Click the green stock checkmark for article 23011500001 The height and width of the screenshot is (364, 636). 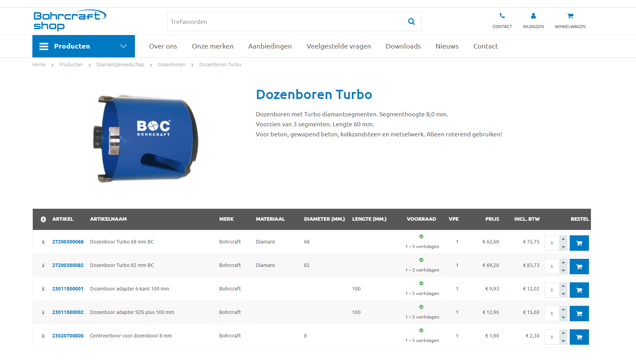pyautogui.click(x=421, y=283)
